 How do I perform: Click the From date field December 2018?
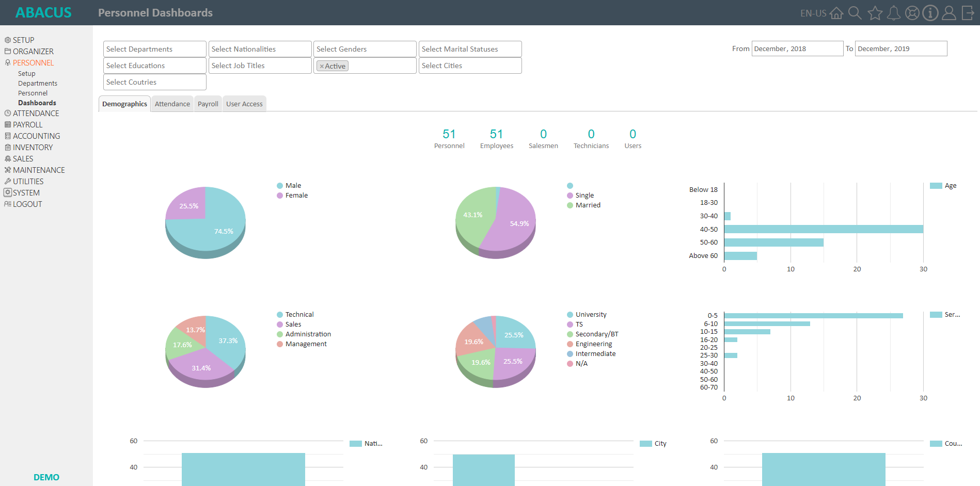point(798,48)
